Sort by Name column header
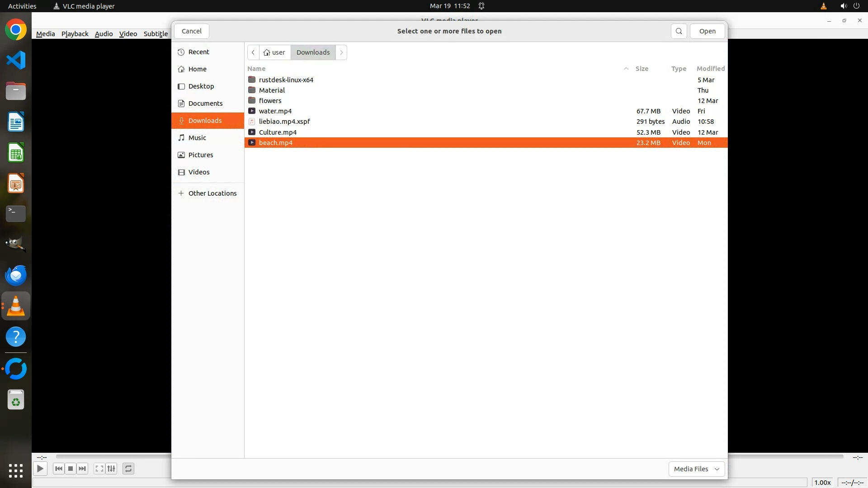Screen dimensions: 868x488 click(x=256, y=69)
